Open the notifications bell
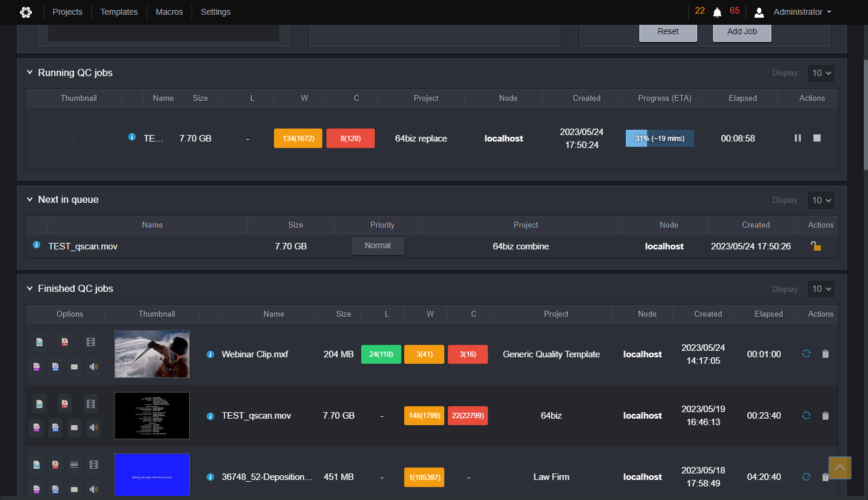868x500 pixels. click(717, 12)
